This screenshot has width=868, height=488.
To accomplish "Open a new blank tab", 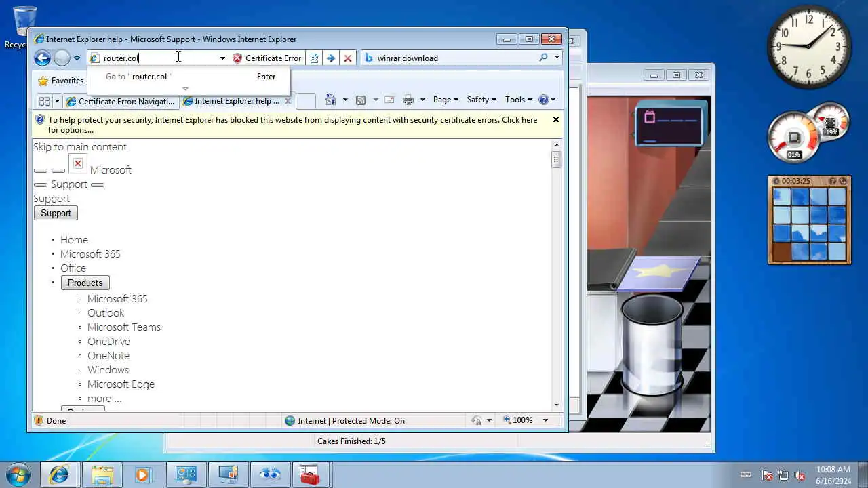I will [305, 101].
